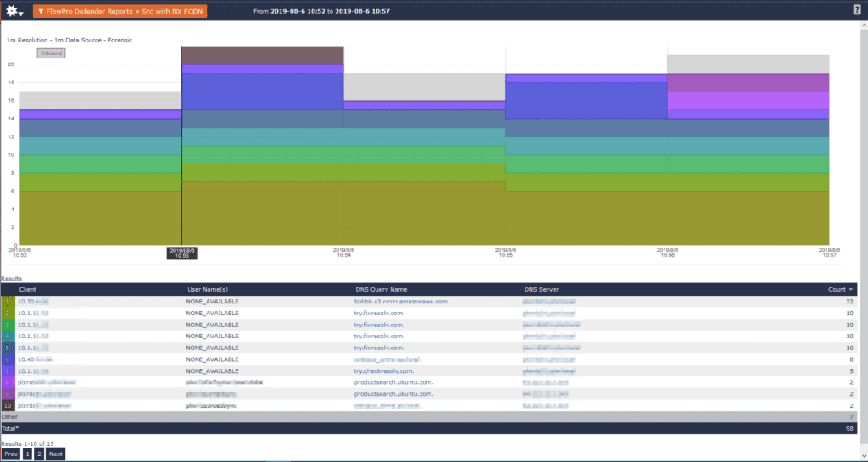Open blurred client link in row 10
Image resolution: width=868 pixels, height=462 pixels.
44,405
